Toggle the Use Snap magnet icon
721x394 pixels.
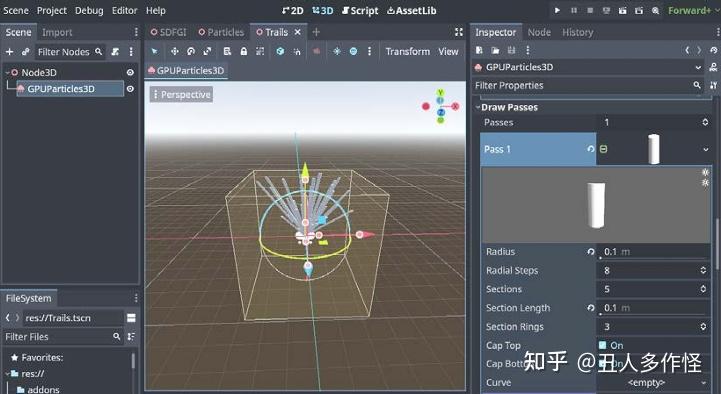coord(297,51)
